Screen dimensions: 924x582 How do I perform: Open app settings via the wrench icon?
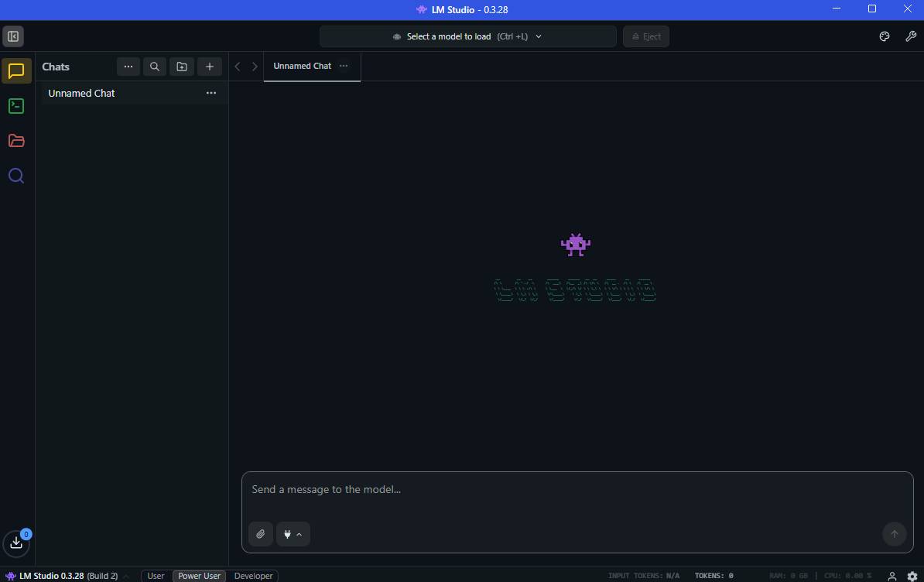point(911,36)
